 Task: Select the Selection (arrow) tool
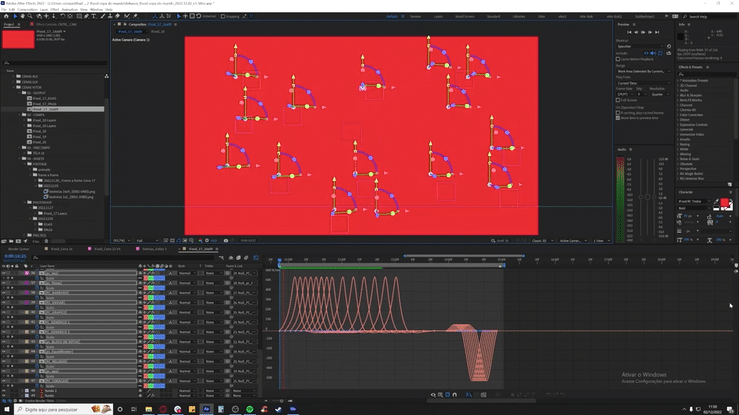15,16
